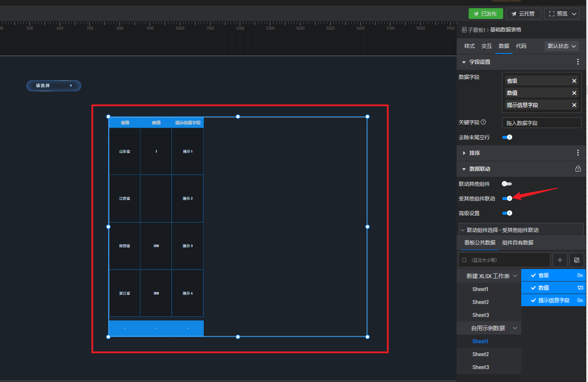Click the 省级 table header on canvas
The height and width of the screenshot is (382, 588).
pos(124,123)
